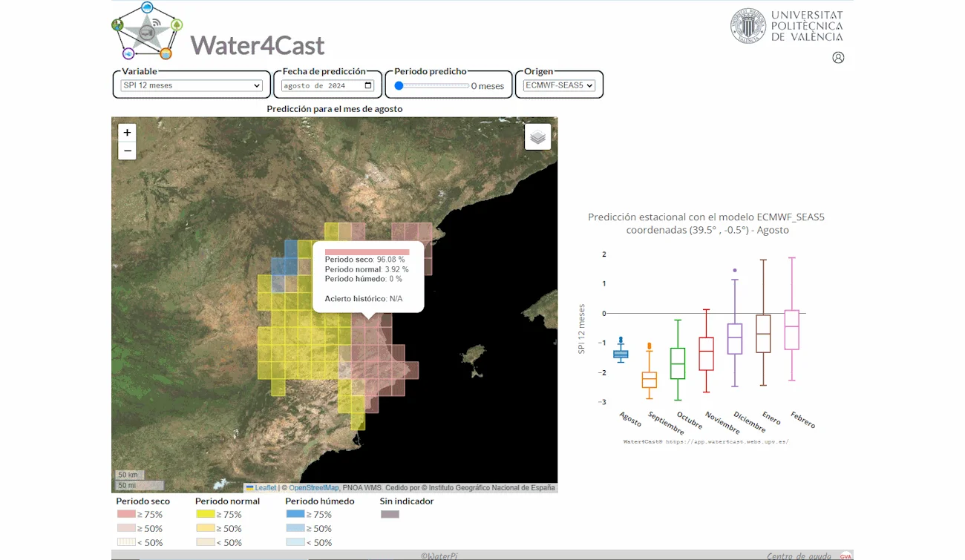Click the green tree logo icon
This screenshot has width=965, height=560.
177,25
